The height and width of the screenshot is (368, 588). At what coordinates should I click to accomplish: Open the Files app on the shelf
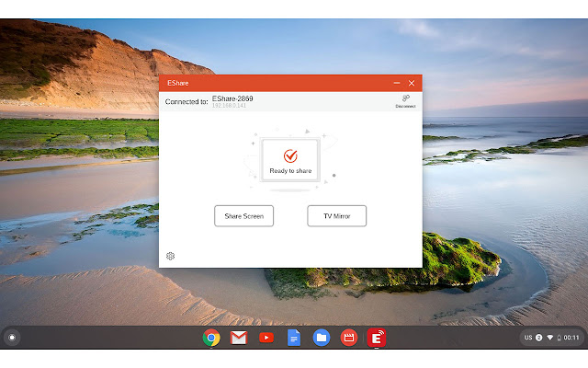pyautogui.click(x=322, y=338)
